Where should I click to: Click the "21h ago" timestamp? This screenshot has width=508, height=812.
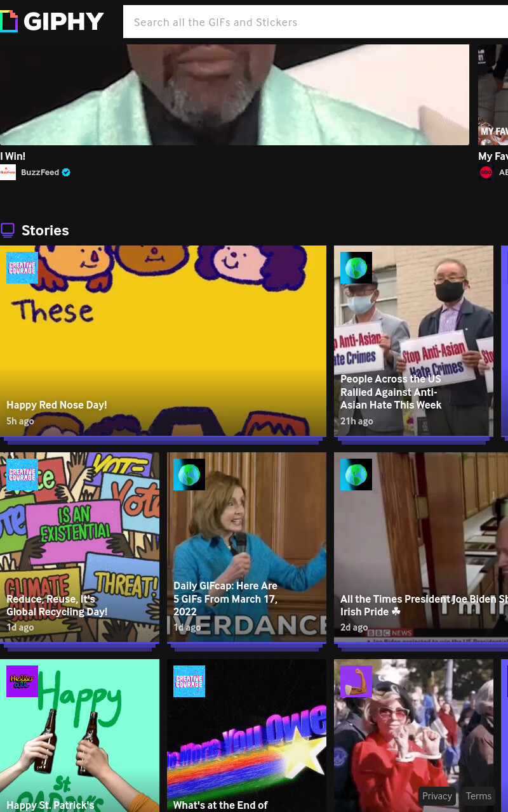[357, 421]
